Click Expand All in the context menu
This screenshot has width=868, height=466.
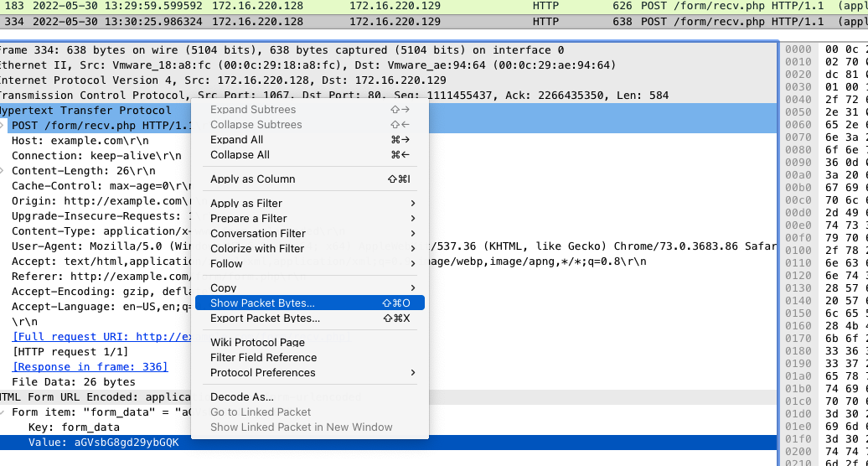pos(236,139)
